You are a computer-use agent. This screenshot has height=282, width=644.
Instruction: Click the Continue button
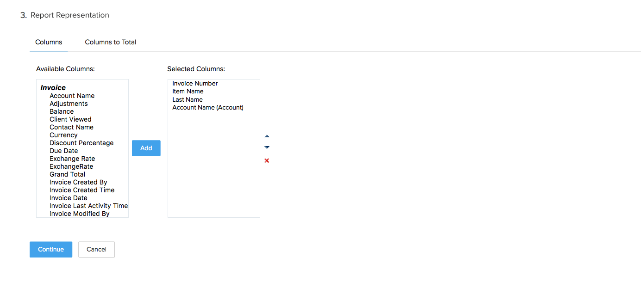click(x=50, y=249)
